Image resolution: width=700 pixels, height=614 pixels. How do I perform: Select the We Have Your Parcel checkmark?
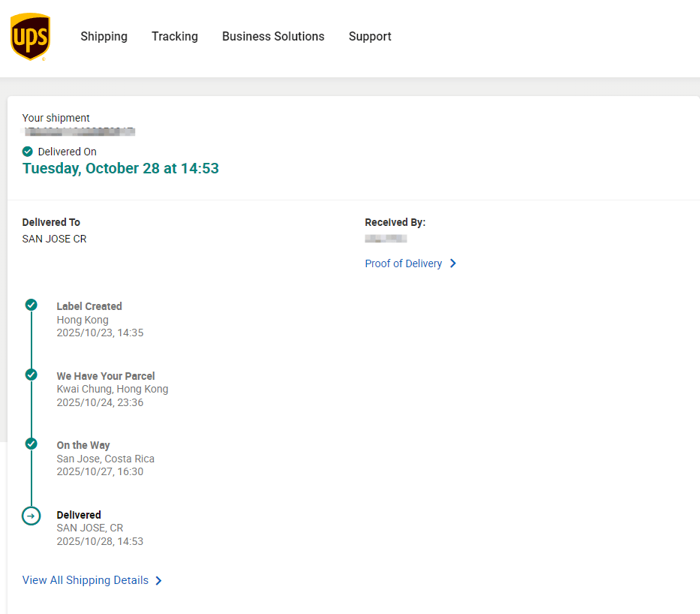click(x=31, y=375)
